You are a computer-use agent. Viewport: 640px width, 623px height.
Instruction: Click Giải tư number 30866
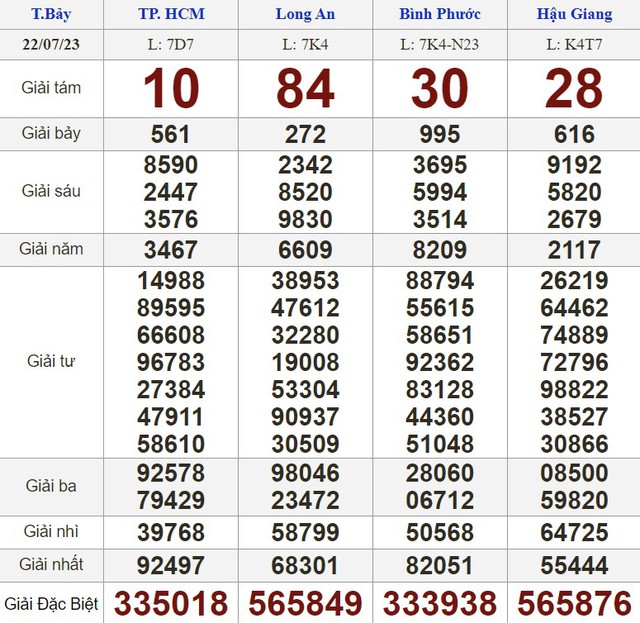coord(574,444)
